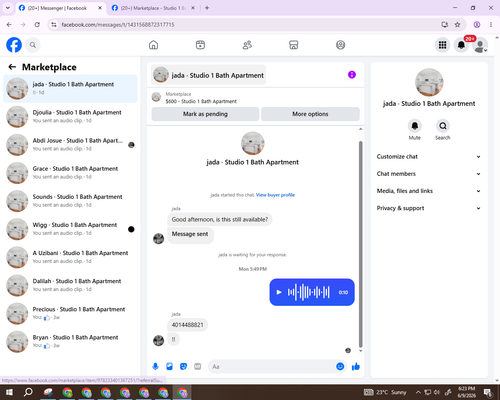500x400 pixels.
Task: Open the Precious conversation
Action: [x=70, y=313]
